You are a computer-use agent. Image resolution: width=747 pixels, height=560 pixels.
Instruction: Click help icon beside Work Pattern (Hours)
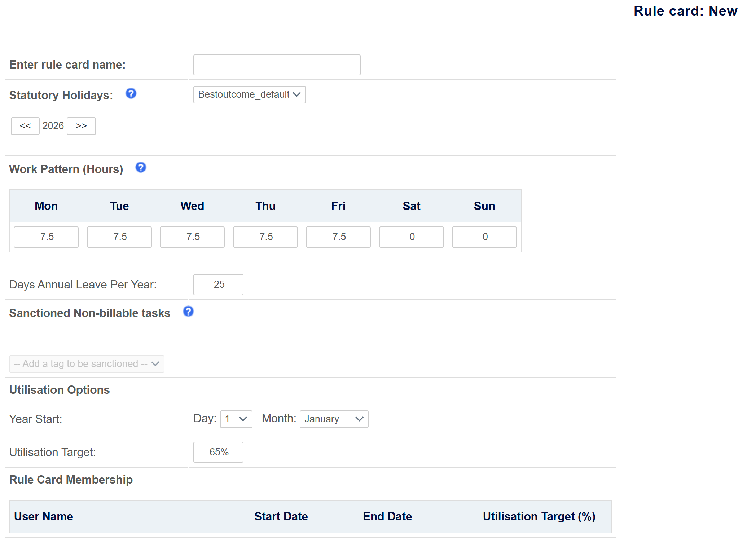[x=140, y=167]
